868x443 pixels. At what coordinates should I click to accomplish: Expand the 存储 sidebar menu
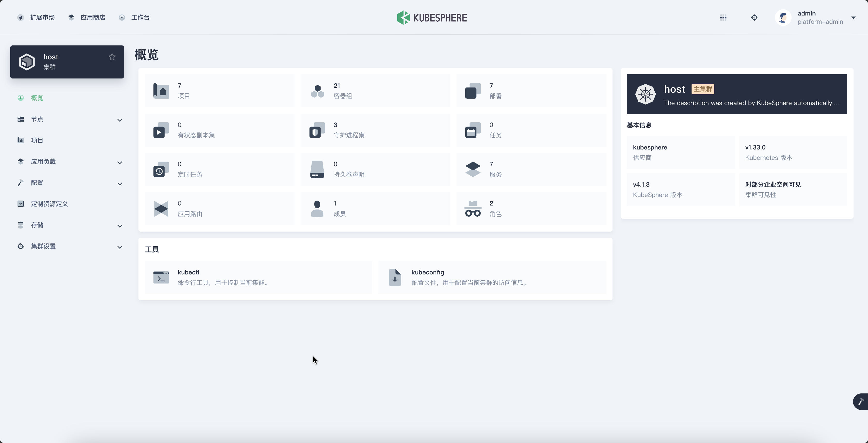120,226
